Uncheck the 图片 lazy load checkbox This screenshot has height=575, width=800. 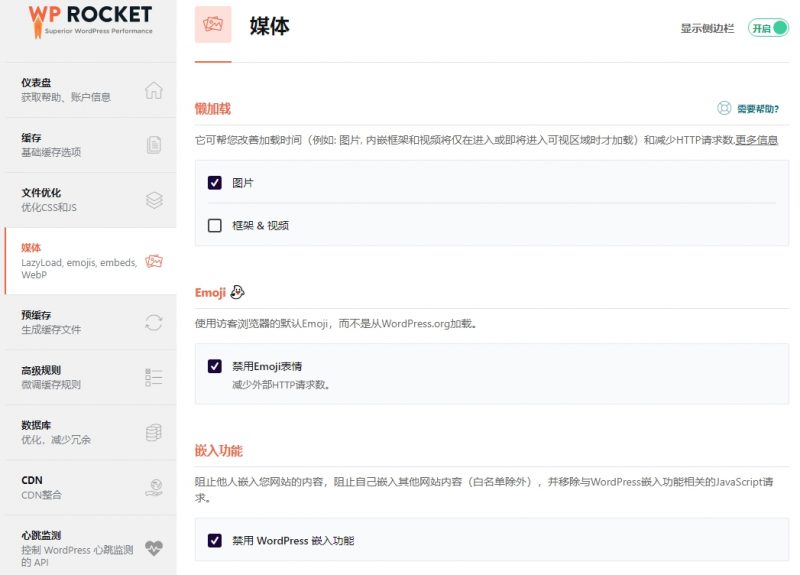[x=215, y=183]
